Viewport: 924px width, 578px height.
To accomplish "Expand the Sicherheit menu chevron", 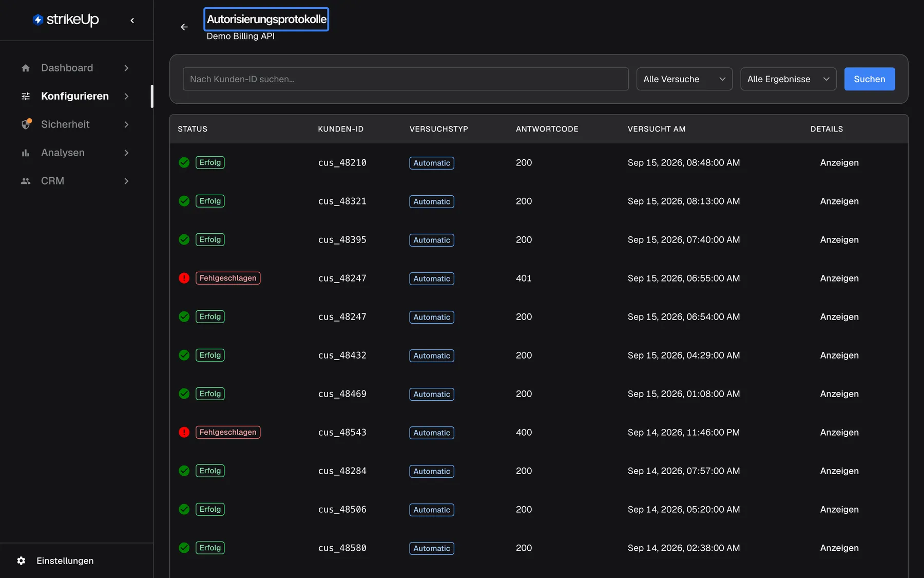I will coord(126,124).
